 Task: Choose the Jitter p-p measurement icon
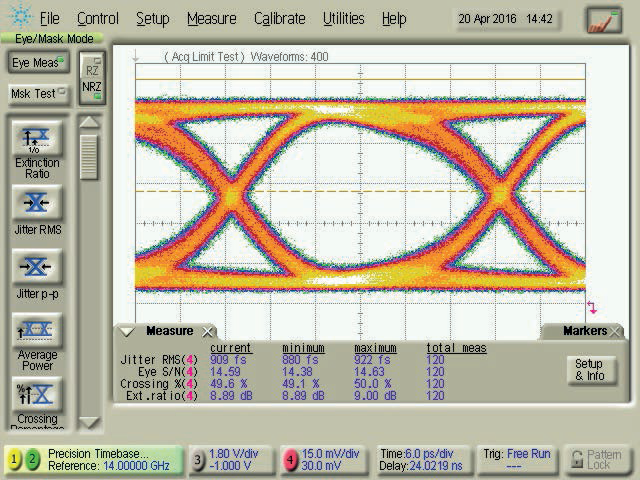pos(37,268)
